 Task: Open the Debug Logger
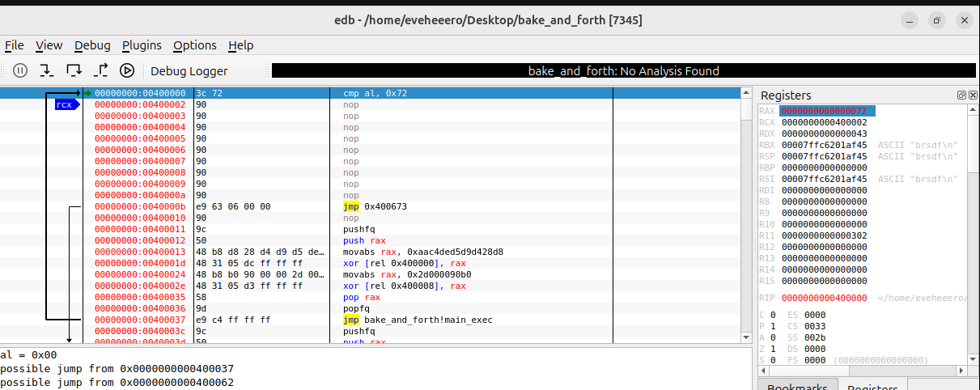(189, 71)
